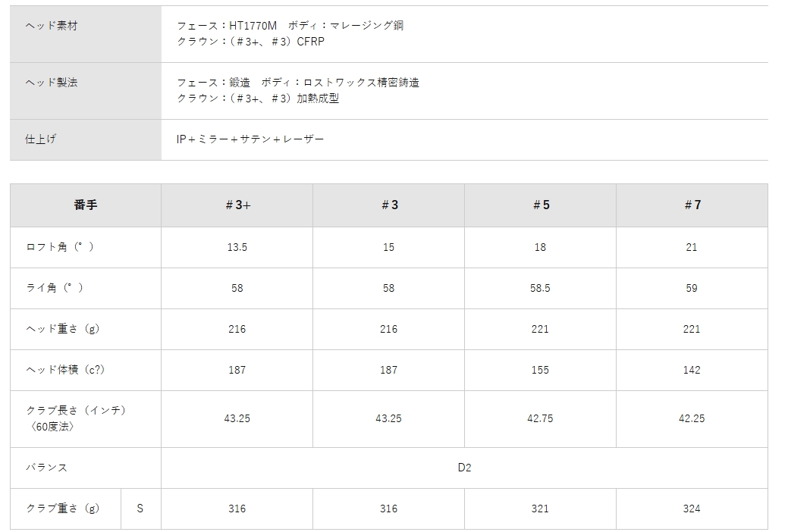
Task: Click the クラブ長さ（インチ） row label
Action: click(x=76, y=410)
